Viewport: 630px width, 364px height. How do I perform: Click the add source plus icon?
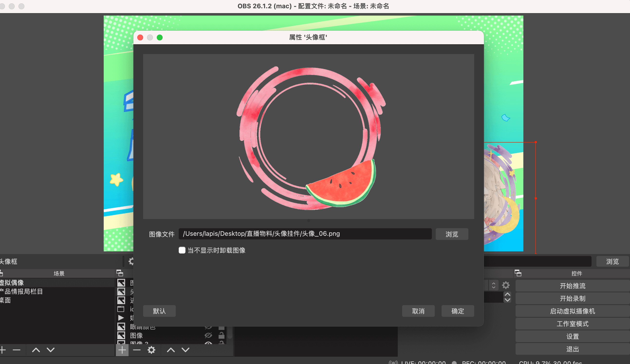point(122,350)
